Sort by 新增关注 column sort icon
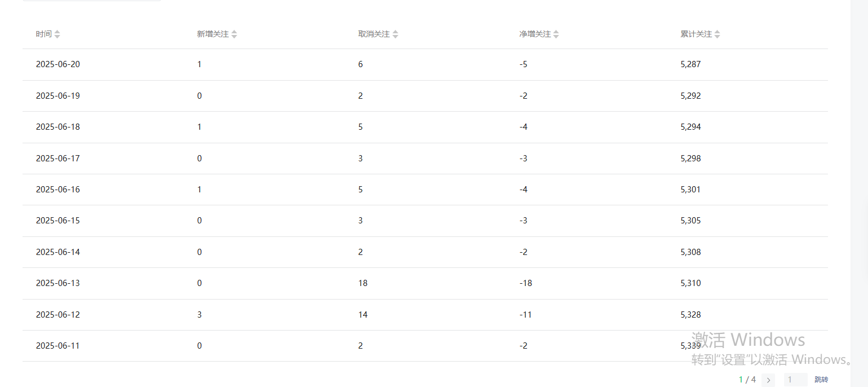The image size is (868, 387). [234, 34]
